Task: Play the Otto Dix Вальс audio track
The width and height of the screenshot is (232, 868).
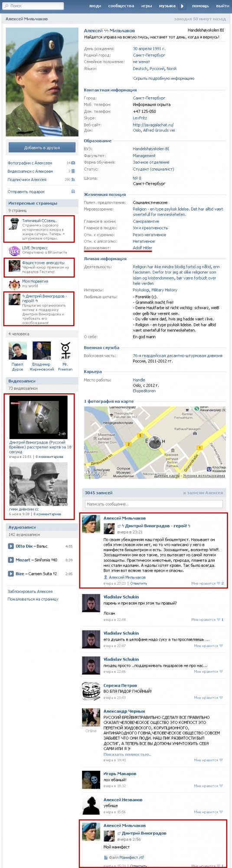Action: [x=11, y=546]
